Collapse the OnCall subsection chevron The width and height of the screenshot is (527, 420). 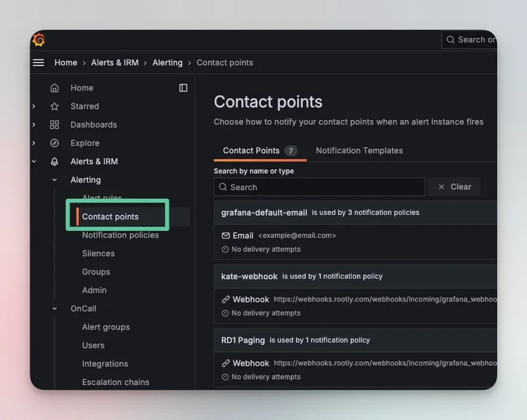tap(54, 309)
